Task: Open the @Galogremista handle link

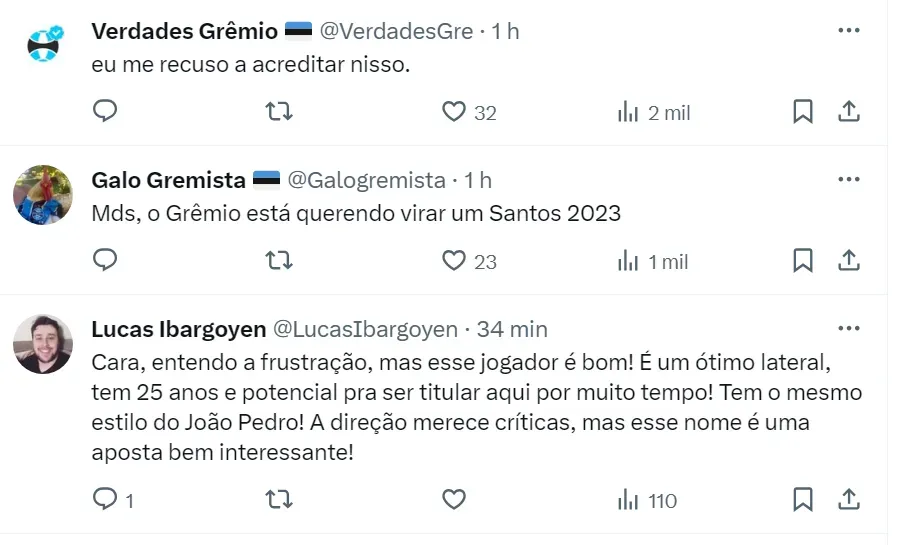Action: tap(366, 180)
